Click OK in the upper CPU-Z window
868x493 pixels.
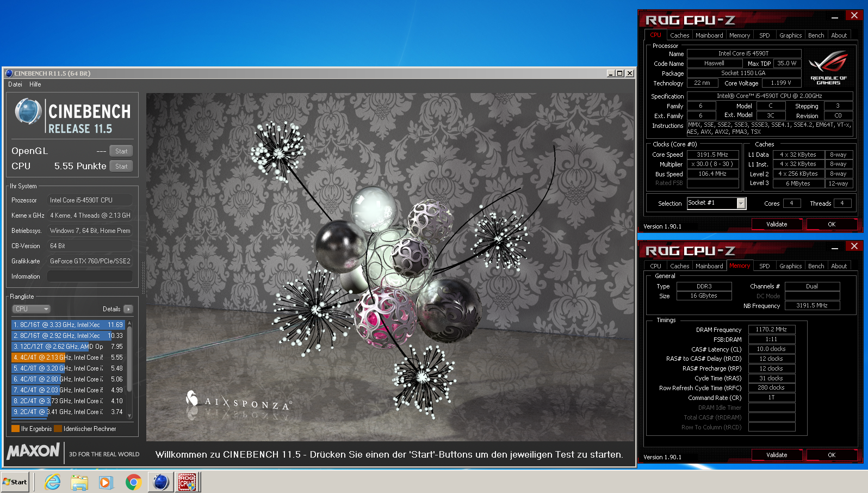(x=832, y=224)
